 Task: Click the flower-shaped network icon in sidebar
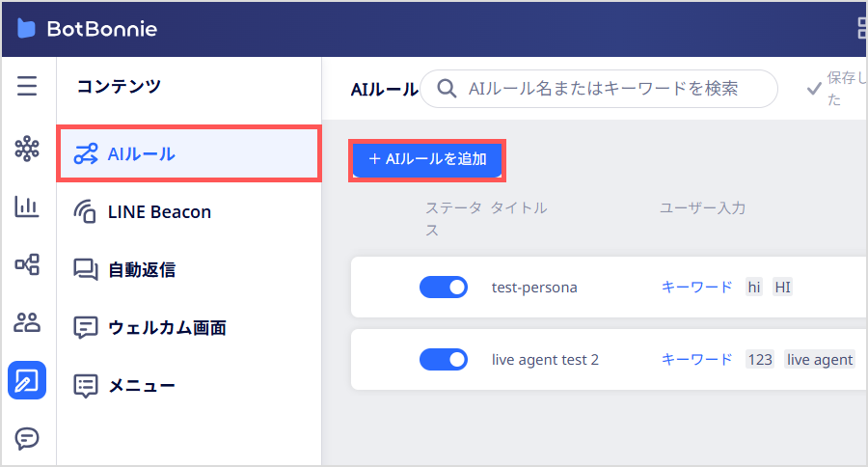(x=27, y=149)
